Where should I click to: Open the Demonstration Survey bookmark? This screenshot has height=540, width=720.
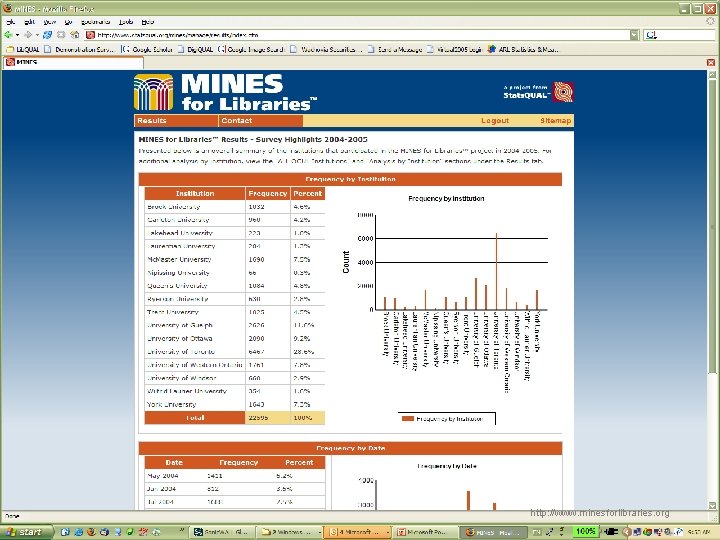[79, 49]
